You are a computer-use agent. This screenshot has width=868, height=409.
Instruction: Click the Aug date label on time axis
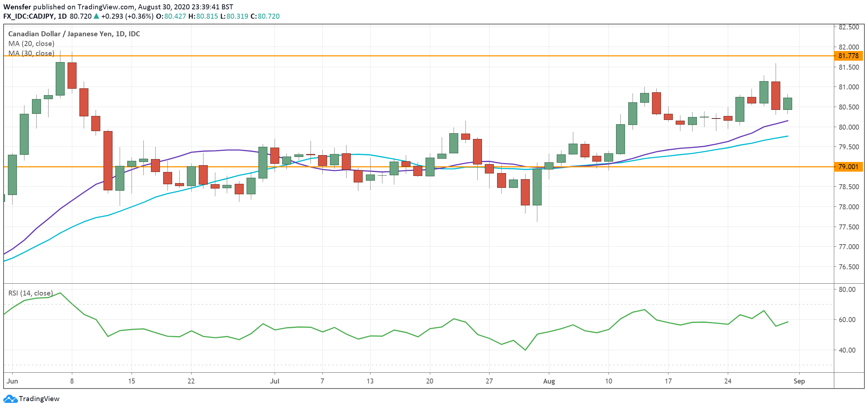point(549,381)
